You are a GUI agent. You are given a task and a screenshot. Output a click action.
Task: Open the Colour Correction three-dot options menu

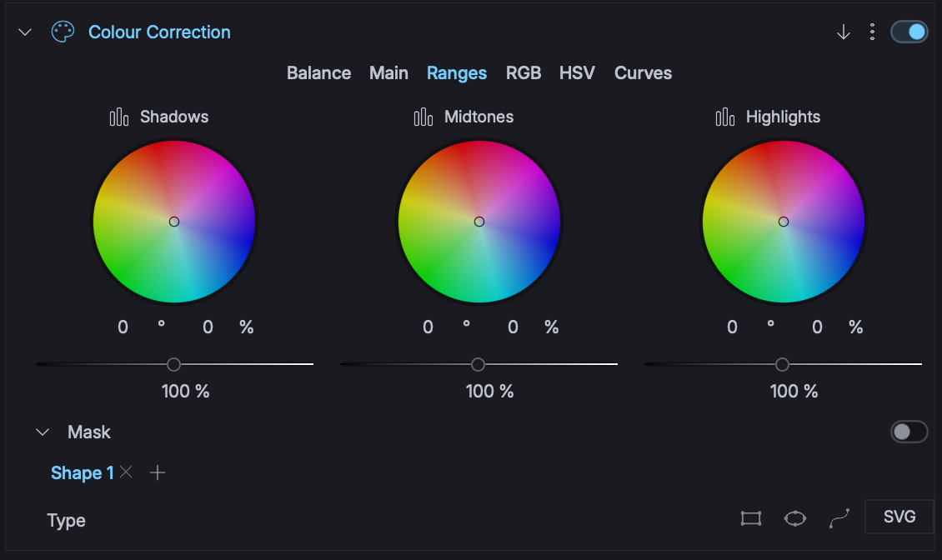point(872,32)
